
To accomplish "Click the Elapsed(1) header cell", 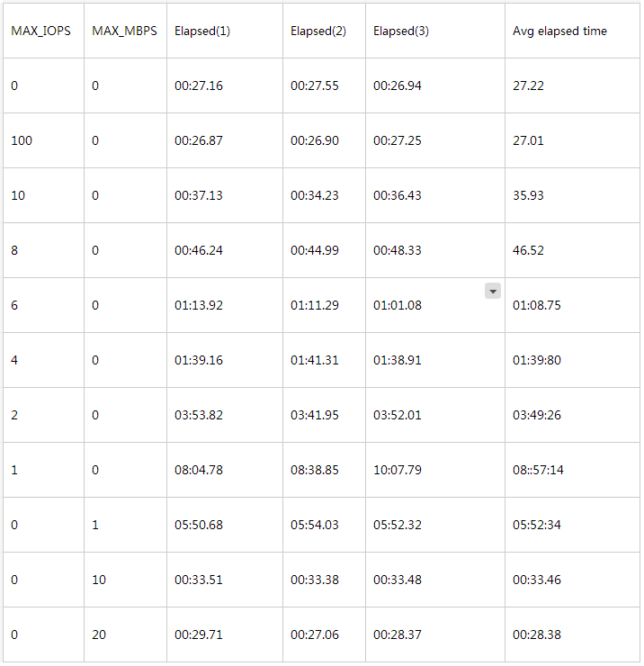I will [202, 31].
